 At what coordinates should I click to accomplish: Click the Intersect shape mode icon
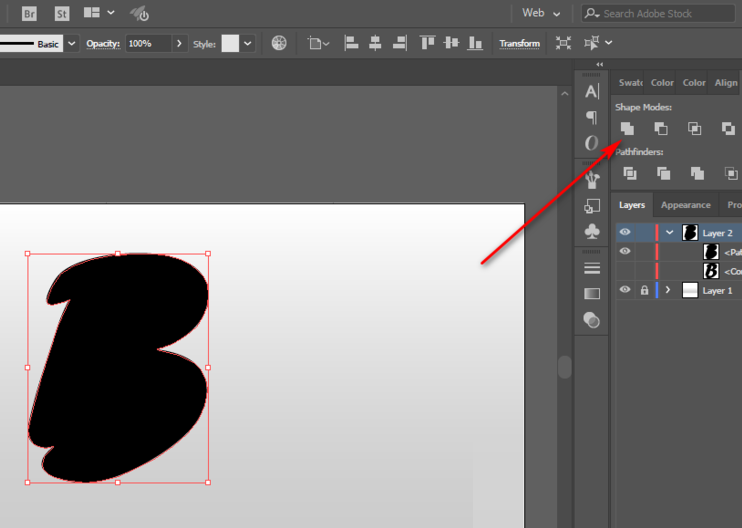coord(694,128)
